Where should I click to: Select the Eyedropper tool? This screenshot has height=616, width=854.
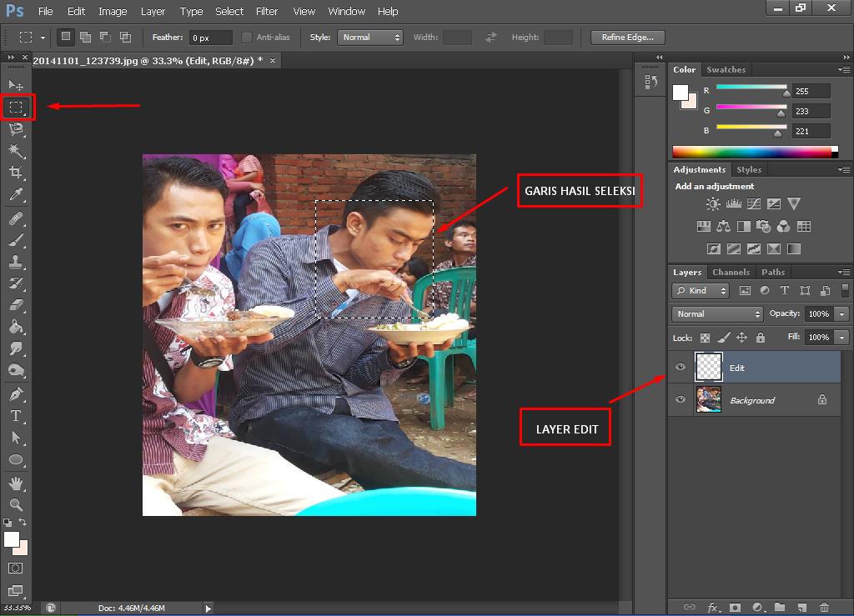tap(17, 194)
